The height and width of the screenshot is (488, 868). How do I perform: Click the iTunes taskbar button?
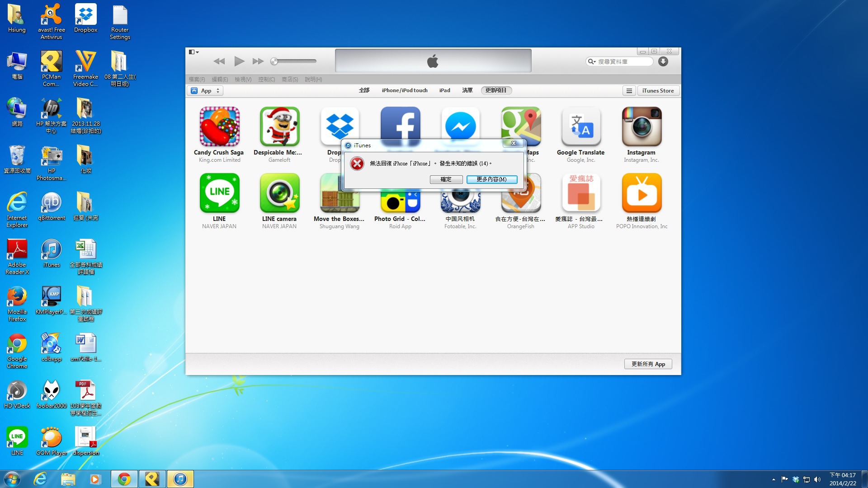(x=180, y=479)
